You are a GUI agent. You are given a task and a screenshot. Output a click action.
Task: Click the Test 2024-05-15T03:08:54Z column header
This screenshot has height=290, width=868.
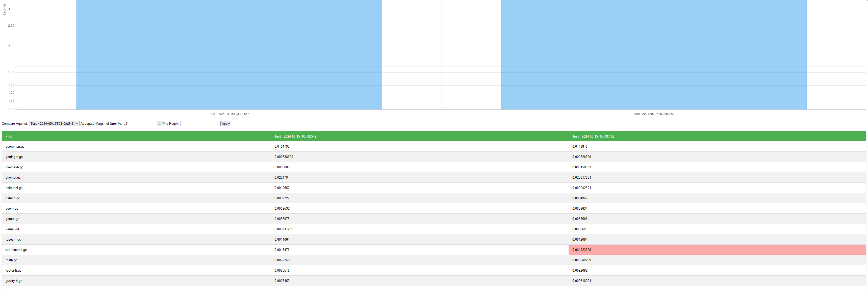[x=295, y=136]
